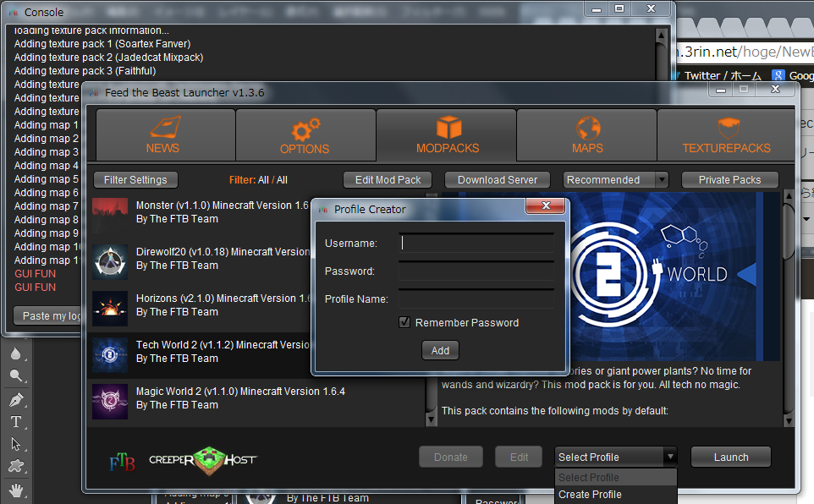The image size is (814, 504).
Task: Click the Username input field
Action: pyautogui.click(x=476, y=243)
